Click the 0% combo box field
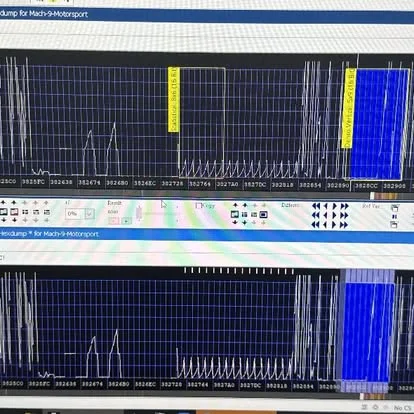This screenshot has height=414, width=414. tap(79, 213)
